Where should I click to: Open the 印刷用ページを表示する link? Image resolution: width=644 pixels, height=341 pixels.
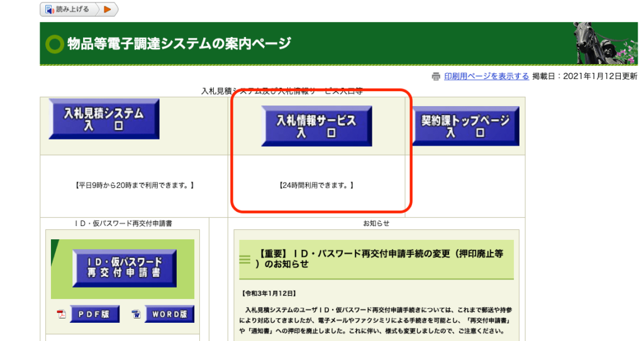point(486,77)
